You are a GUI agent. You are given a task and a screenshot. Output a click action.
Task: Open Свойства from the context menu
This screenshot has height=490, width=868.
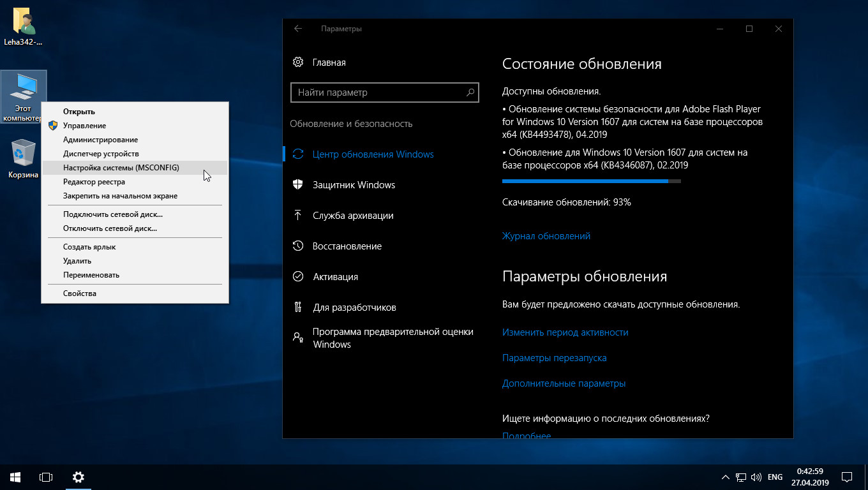tap(135, 293)
